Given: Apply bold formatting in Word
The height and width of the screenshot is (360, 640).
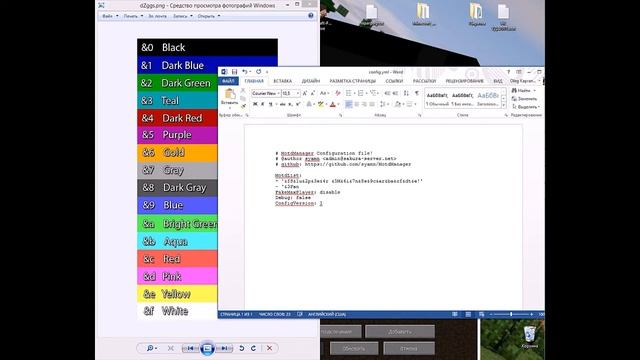Looking at the screenshot, I should [255, 104].
